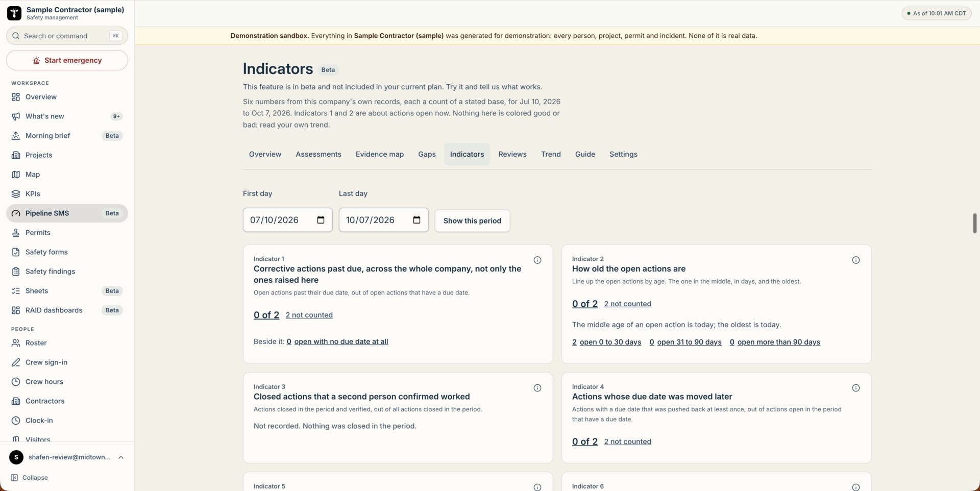Open info icon for Indicator 4

[856, 388]
